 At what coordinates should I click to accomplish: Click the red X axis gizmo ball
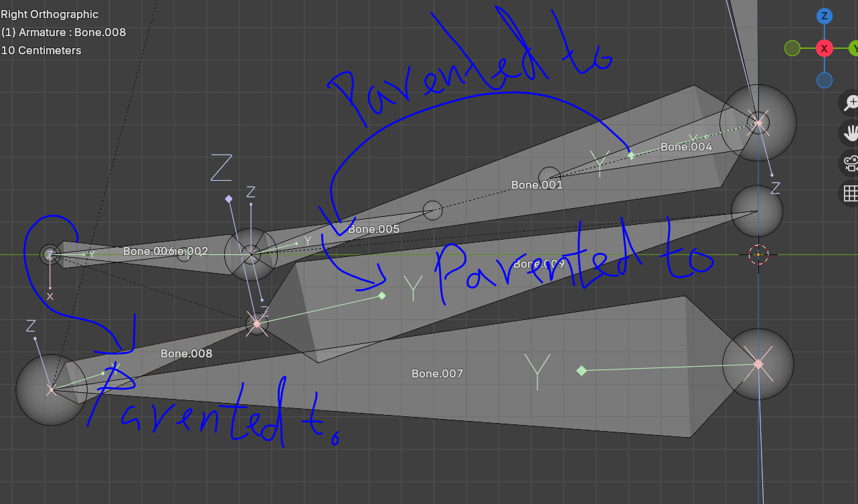[x=825, y=48]
